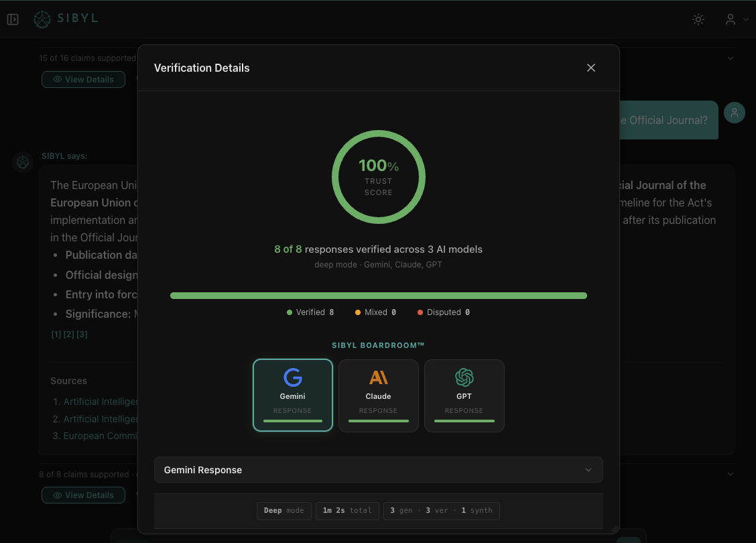The height and width of the screenshot is (543, 756).
Task: Select the GPT response card
Action: pyautogui.click(x=464, y=396)
